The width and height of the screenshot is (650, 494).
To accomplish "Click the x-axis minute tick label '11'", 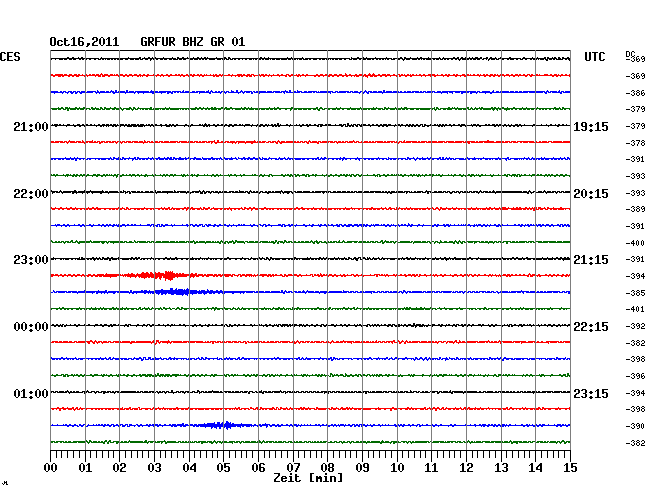I will [431, 468].
